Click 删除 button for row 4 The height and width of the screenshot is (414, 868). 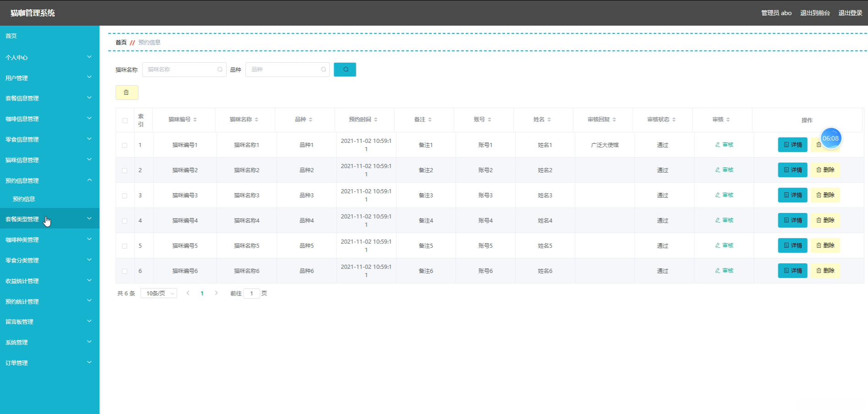(x=825, y=220)
